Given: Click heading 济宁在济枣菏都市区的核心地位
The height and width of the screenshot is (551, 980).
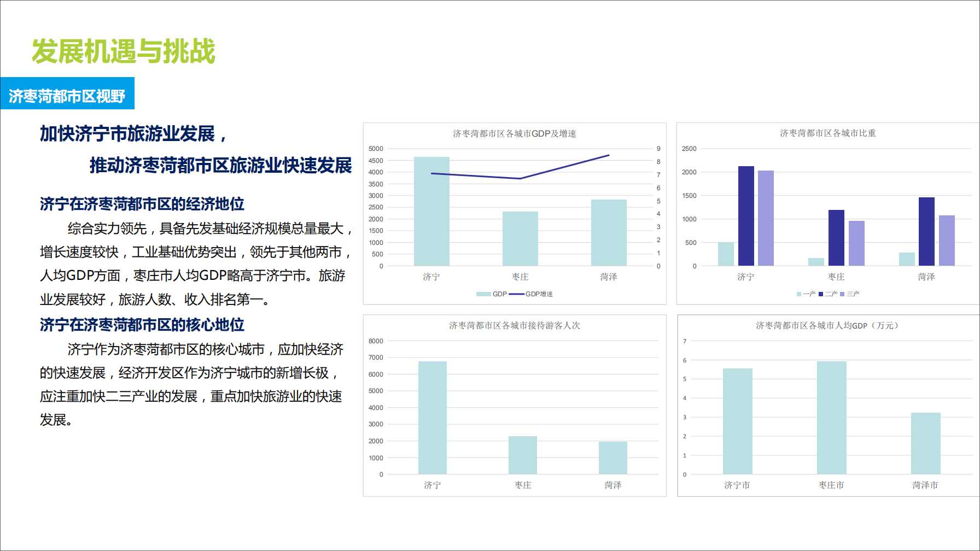Looking at the screenshot, I should coord(142,325).
